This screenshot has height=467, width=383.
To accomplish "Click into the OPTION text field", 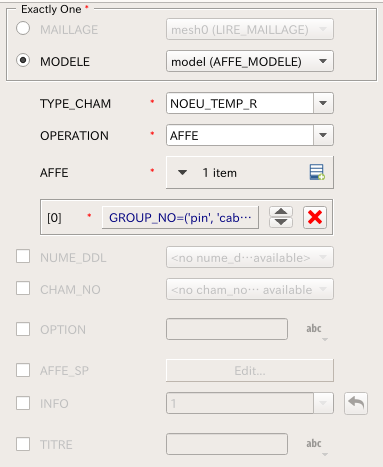I will pos(227,329).
